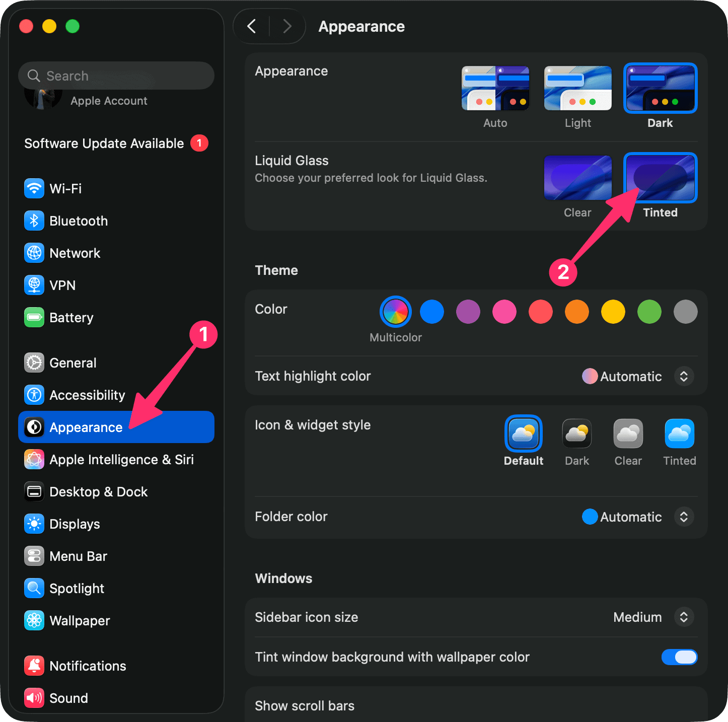Viewport: 728px width, 722px height.
Task: Choose the Auto appearance thumbnail
Action: tap(495, 88)
